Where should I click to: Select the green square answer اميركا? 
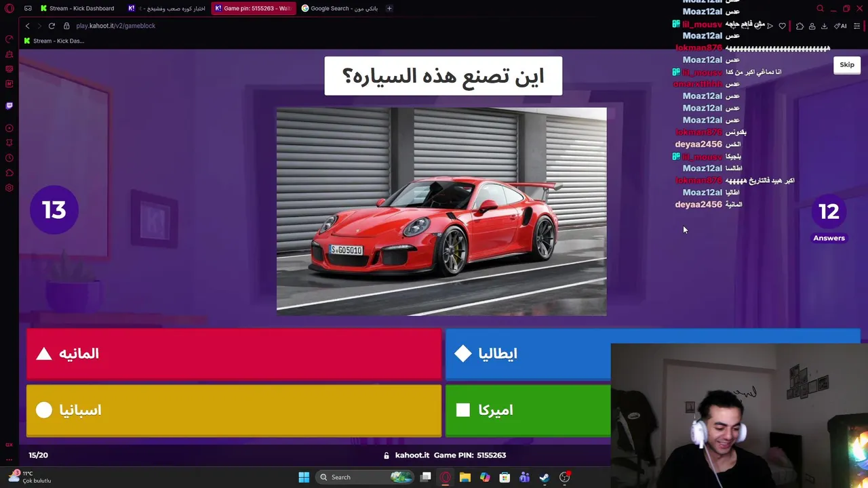click(x=528, y=410)
